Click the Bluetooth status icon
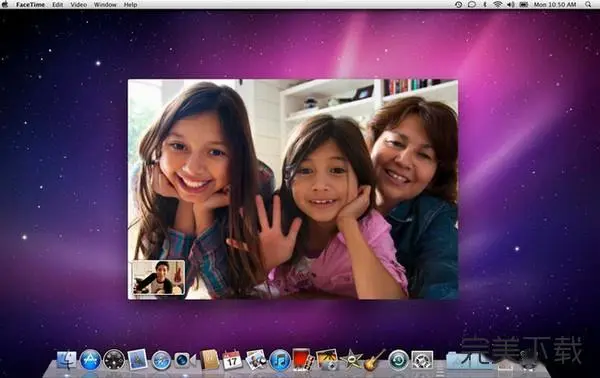 coord(484,5)
